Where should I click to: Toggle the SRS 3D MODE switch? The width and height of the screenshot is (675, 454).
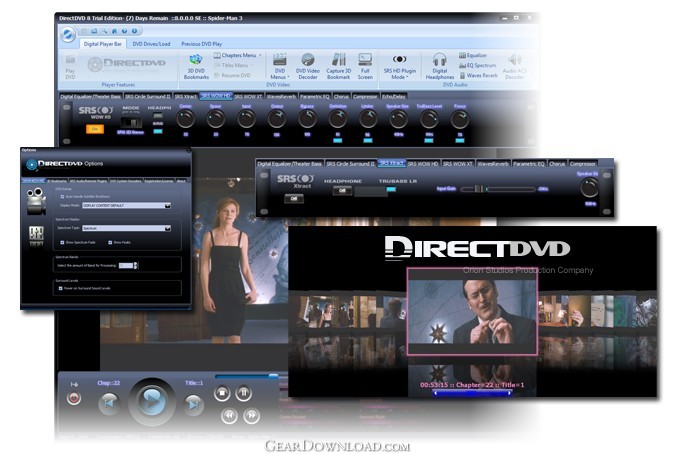click(130, 122)
